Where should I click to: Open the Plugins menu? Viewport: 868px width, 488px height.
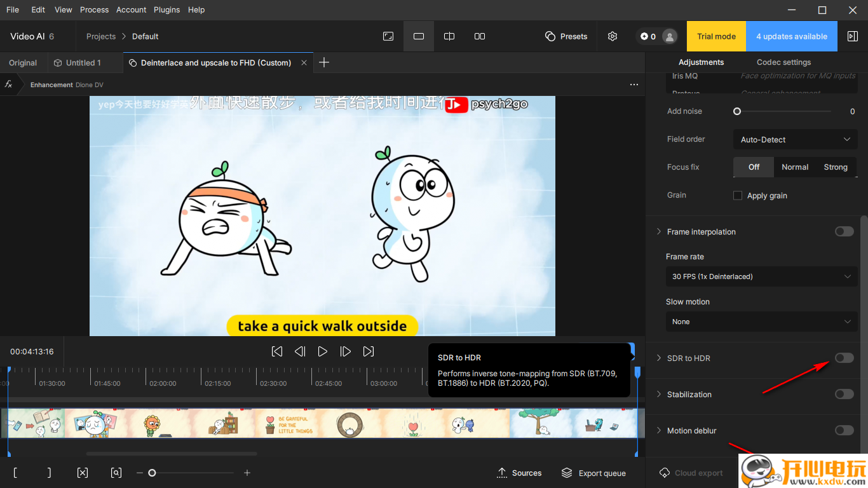pos(167,10)
